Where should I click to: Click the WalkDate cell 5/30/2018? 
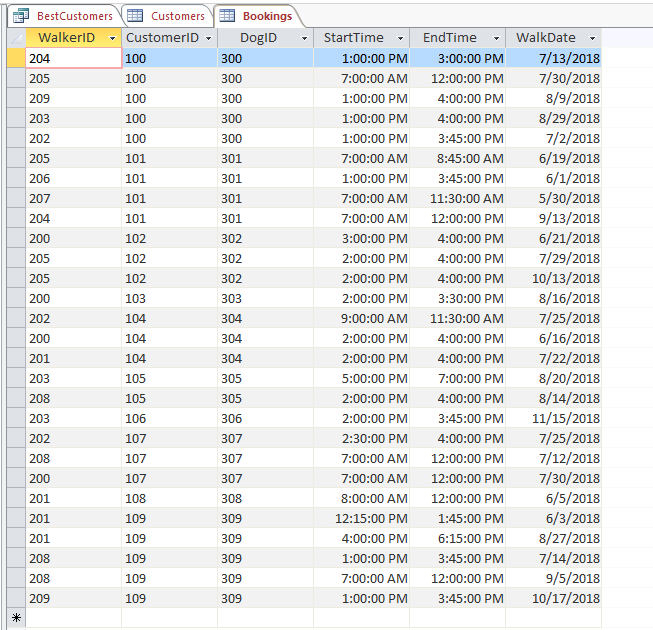click(553, 198)
